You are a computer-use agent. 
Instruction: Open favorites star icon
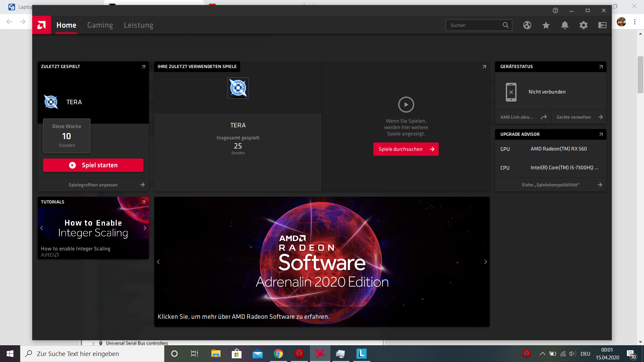pyautogui.click(x=546, y=25)
